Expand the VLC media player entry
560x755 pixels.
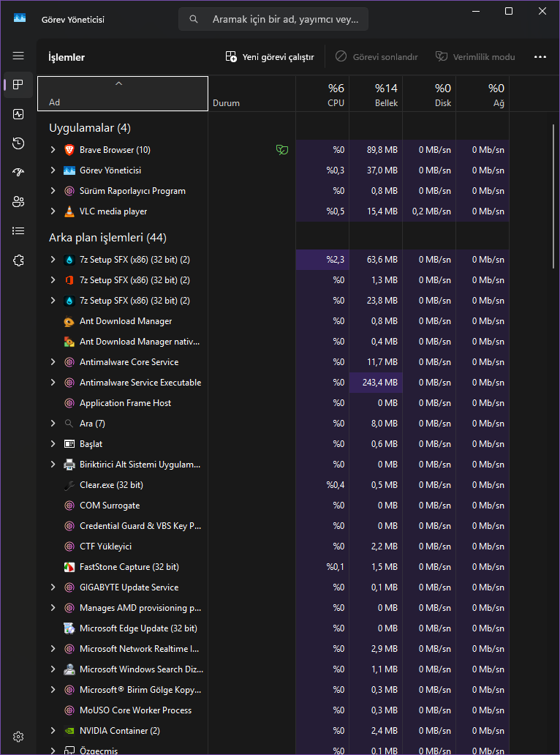[x=53, y=211]
